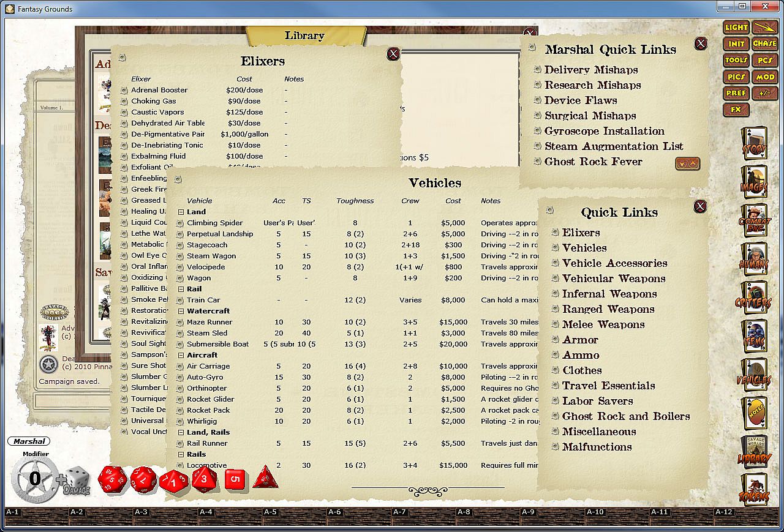
Task: Pick the red d20 die
Action: [x=113, y=479]
